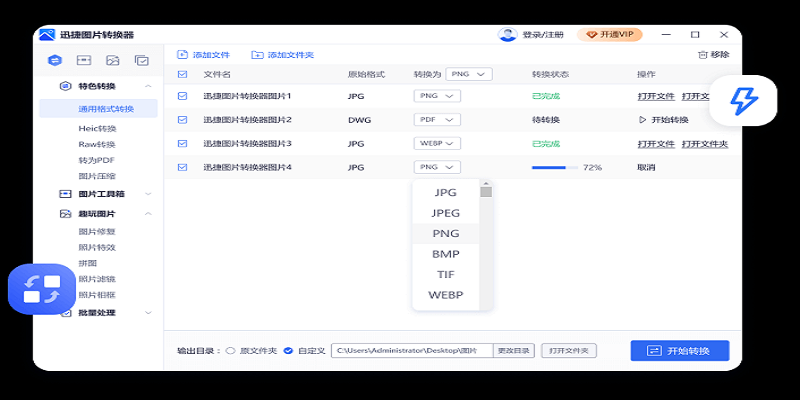Uncheck the checkbox for 迅捷图片转换器图片1
Screen dimensions: 800x400
182,96
